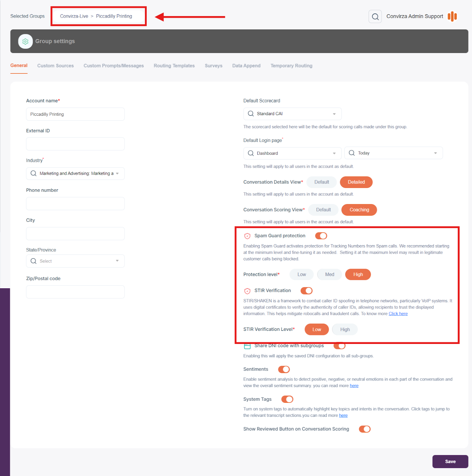Click the search magnifier icon in header
472x476 pixels.
[375, 17]
